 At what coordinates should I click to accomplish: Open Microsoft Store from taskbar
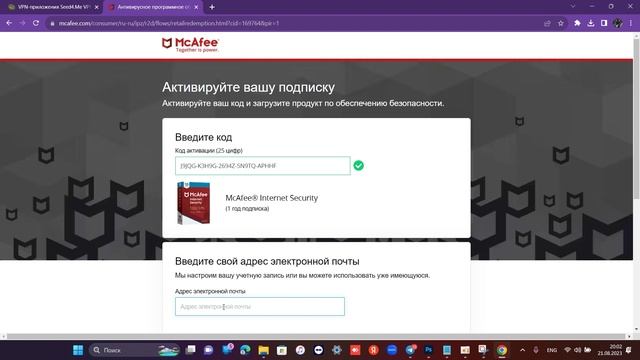tap(282, 350)
